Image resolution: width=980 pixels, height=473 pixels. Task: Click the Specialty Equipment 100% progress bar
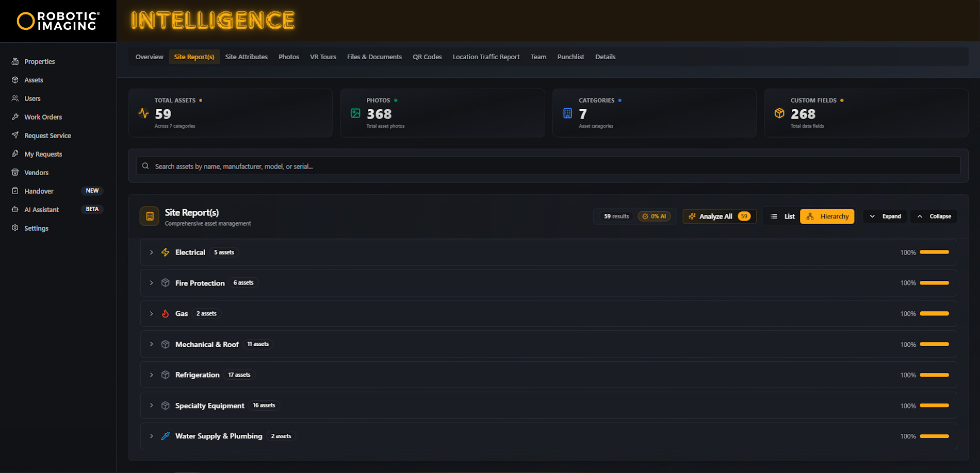pos(934,406)
